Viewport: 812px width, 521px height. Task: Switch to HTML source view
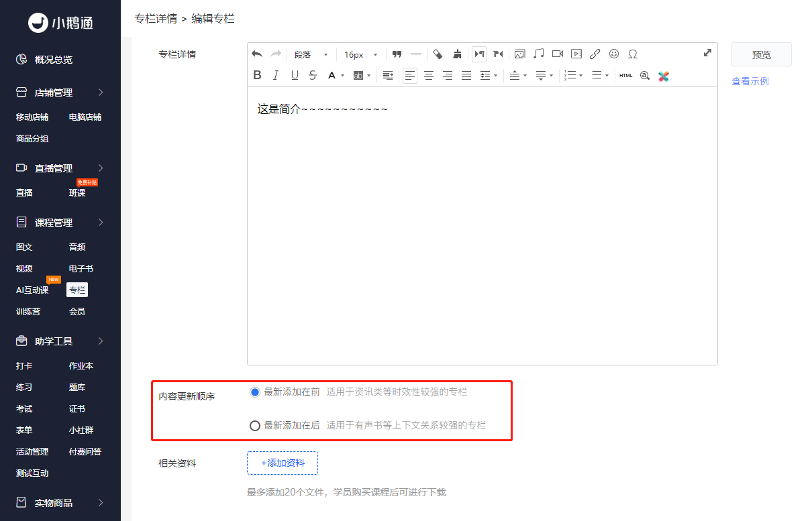[626, 76]
